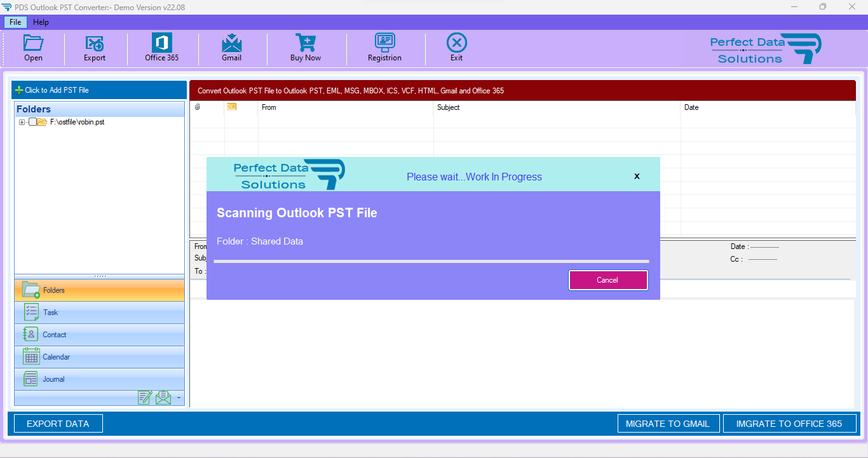868x458 pixels.
Task: Choose the Gmail toolbar icon
Action: pyautogui.click(x=231, y=43)
